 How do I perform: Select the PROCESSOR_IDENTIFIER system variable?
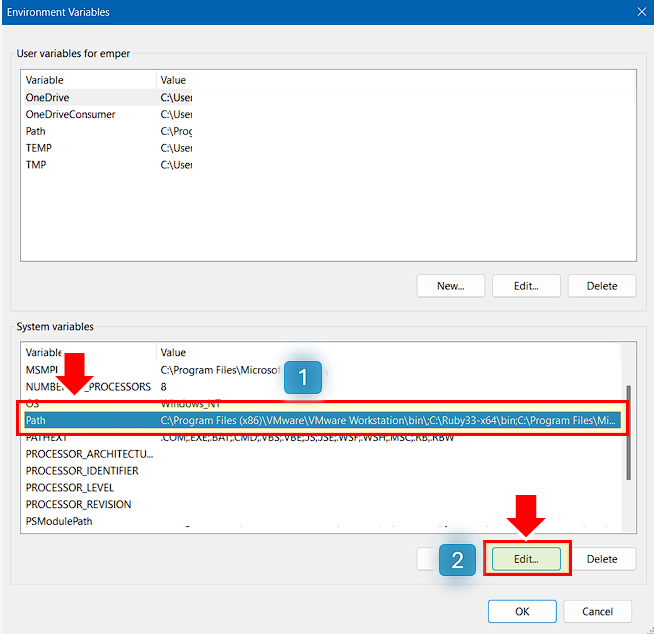pos(322,470)
